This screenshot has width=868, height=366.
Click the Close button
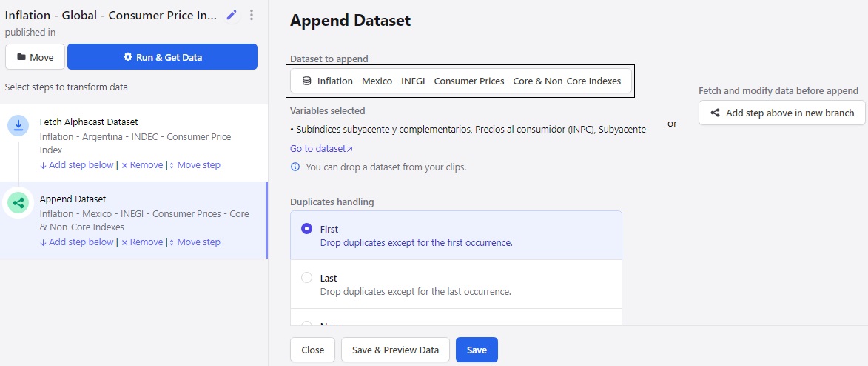[313, 350]
